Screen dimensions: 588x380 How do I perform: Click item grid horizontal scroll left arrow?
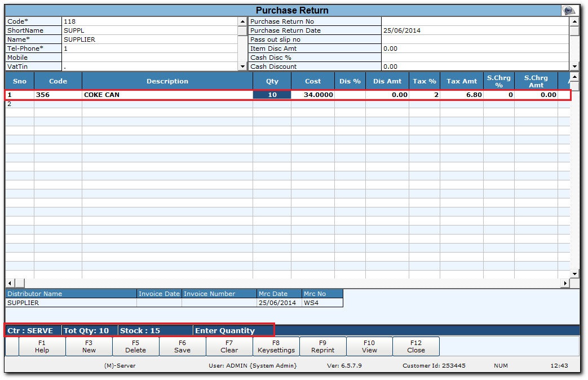10,283
